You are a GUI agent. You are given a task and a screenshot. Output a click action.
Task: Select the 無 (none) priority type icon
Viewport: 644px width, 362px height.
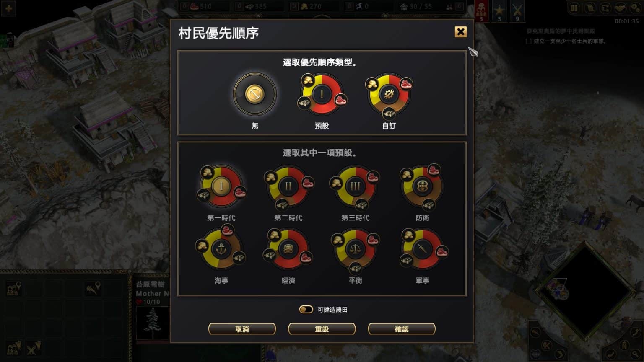[x=255, y=94]
